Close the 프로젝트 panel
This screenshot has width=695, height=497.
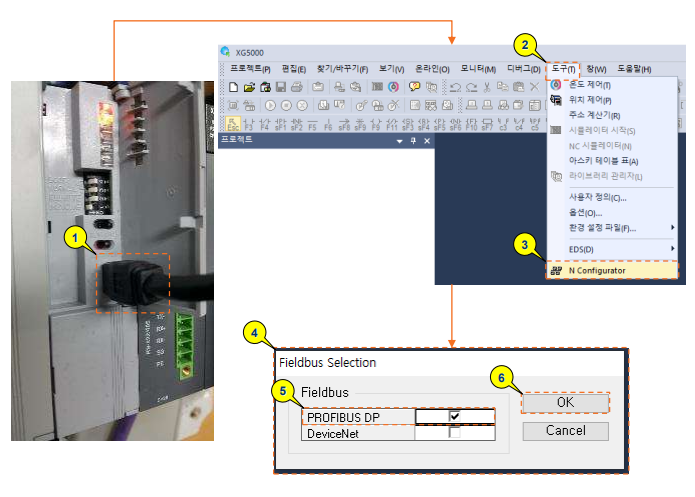tap(427, 141)
